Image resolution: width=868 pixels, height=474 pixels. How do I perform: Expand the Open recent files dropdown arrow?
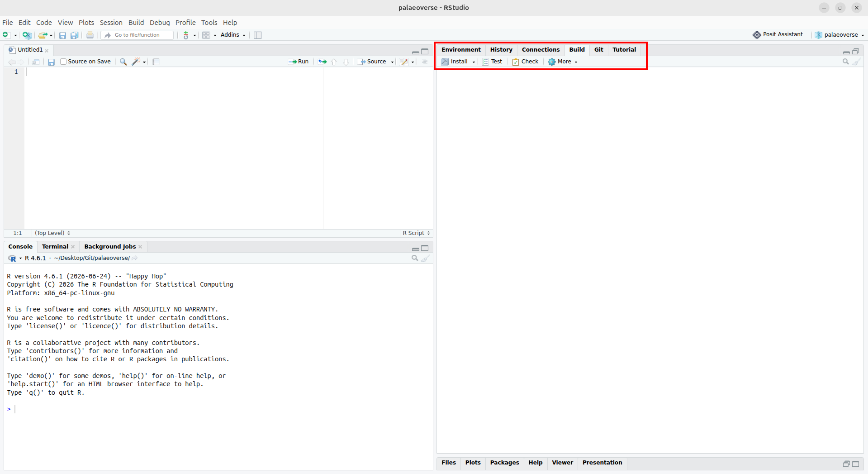[51, 35]
